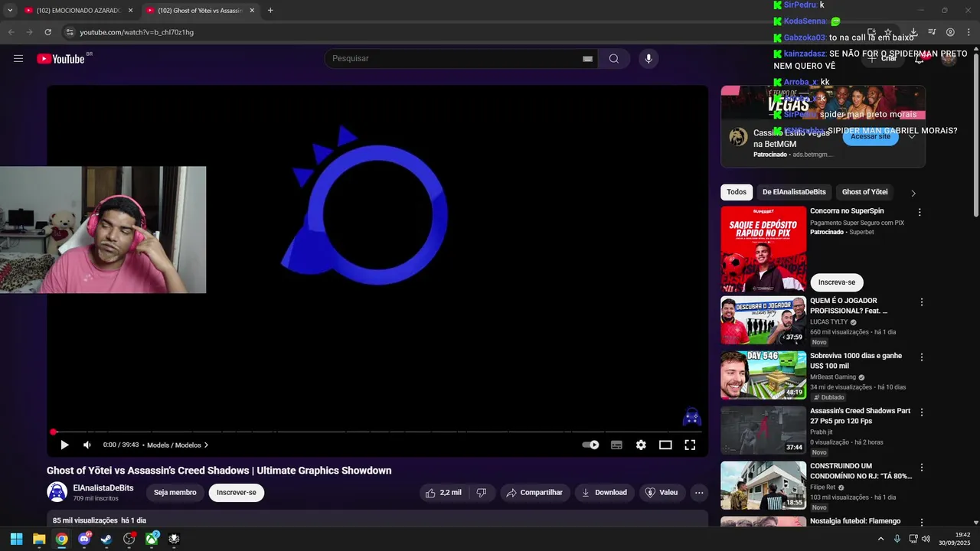Toggle subtitles/closed captions
The width and height of the screenshot is (980, 551).
click(x=616, y=445)
